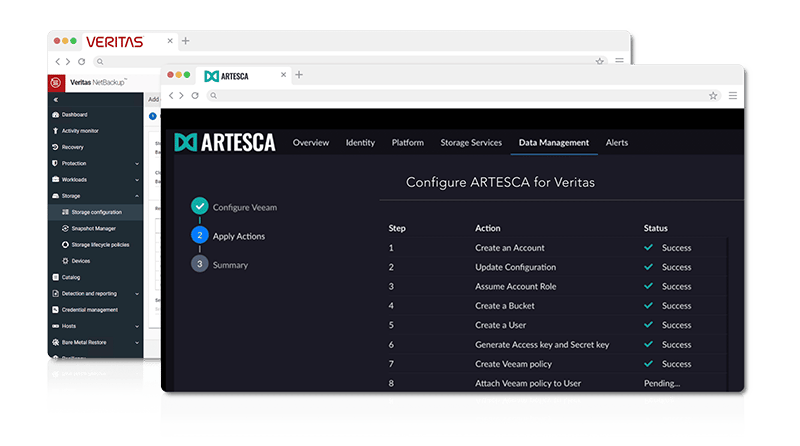Collapse the Storage section chevron
This screenshot has width=800, height=446.
[x=137, y=196]
